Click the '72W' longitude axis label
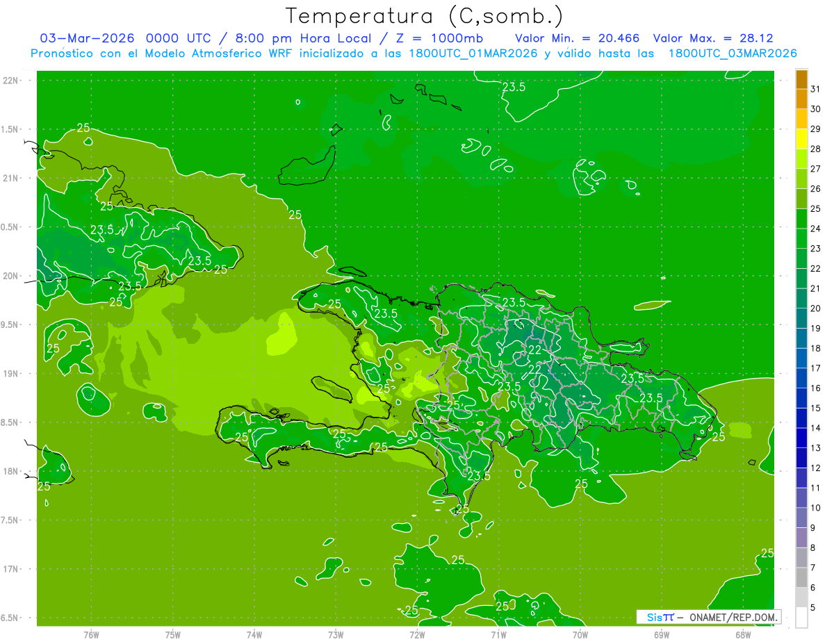Screen dimensions: 834x644 pyautogui.click(x=417, y=634)
